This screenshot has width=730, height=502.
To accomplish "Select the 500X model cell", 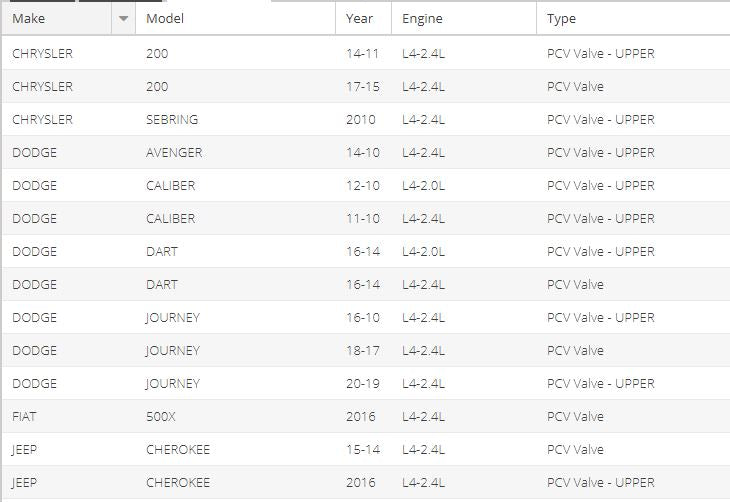I will tap(163, 416).
